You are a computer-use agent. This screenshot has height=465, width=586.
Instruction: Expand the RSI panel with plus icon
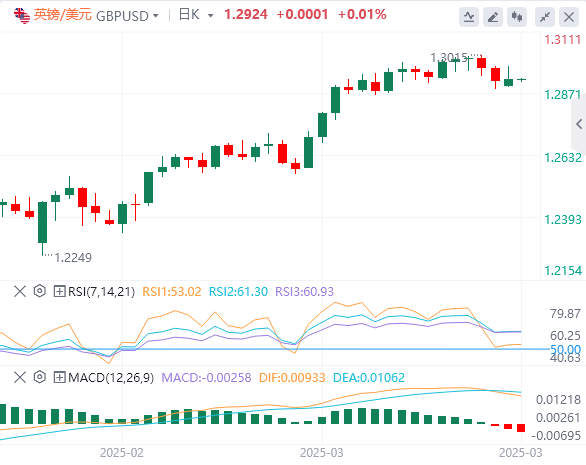click(59, 291)
